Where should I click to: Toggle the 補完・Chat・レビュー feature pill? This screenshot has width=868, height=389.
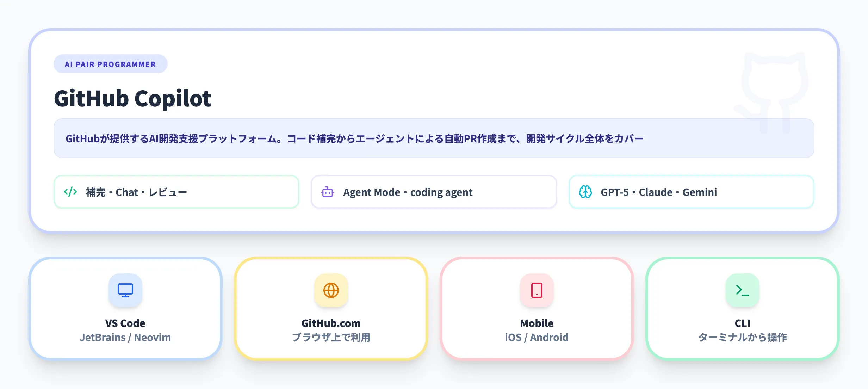coord(176,192)
